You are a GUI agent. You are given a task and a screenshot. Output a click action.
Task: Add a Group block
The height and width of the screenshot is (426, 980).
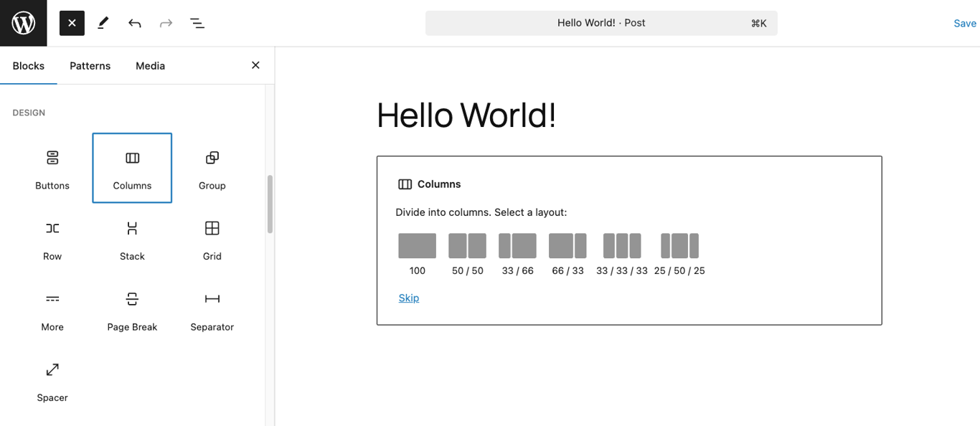pos(211,167)
